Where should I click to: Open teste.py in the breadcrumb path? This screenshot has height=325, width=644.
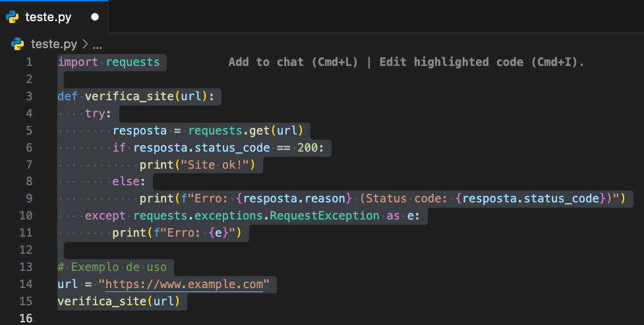tap(54, 44)
